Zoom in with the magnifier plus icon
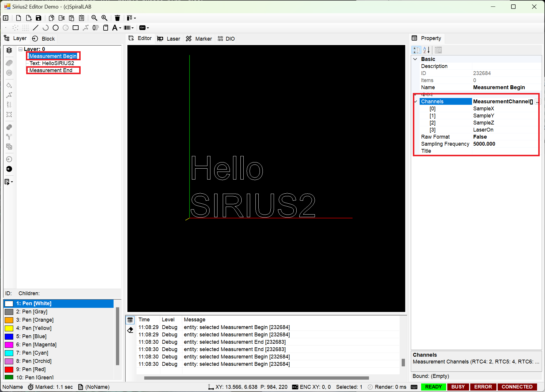 104,18
